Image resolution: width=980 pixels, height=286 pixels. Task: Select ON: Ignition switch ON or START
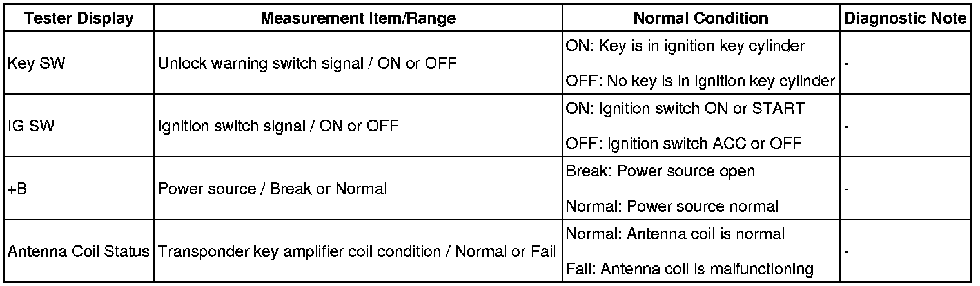(685, 109)
